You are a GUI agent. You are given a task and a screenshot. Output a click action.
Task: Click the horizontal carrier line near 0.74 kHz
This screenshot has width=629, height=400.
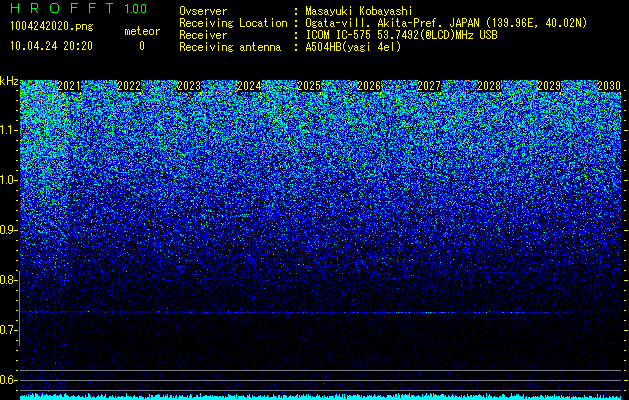321,312
